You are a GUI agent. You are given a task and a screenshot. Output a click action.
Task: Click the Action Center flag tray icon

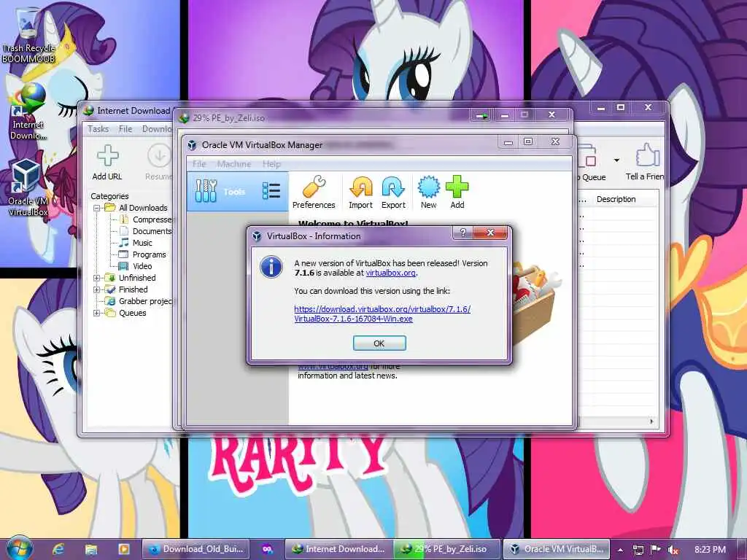tap(656, 550)
